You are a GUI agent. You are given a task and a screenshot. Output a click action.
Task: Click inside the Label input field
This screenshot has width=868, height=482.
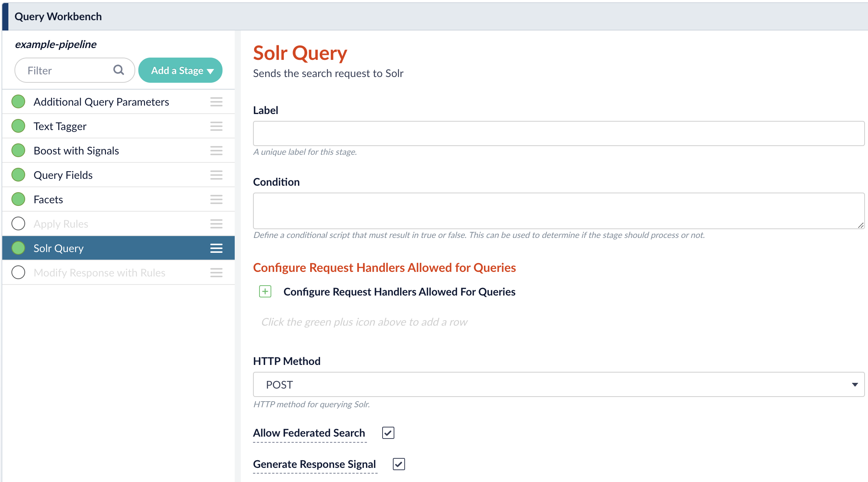pyautogui.click(x=558, y=133)
